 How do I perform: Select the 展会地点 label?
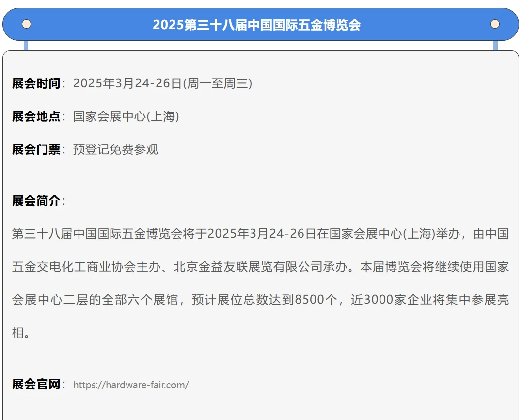(x=37, y=116)
